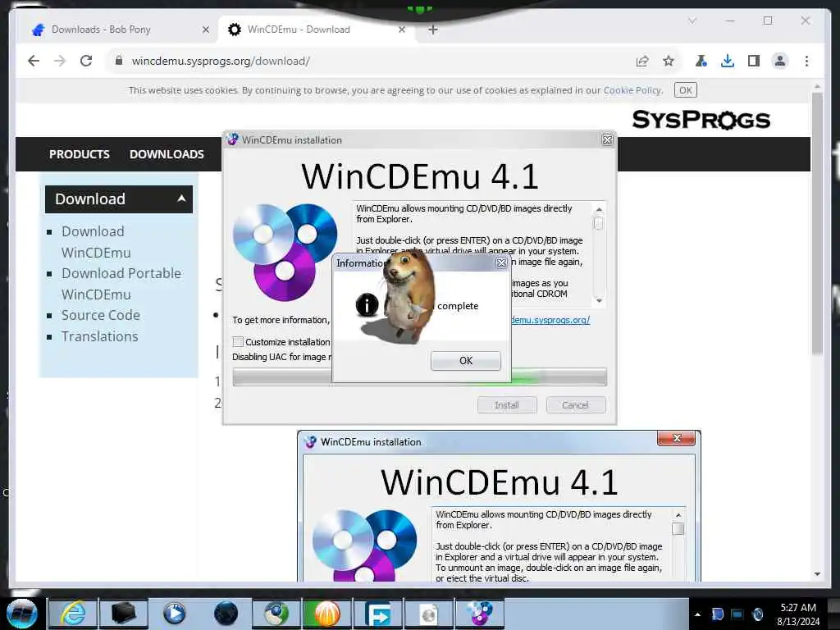Select the WinCDEmu - Download tab
840x630 pixels.
coord(316,30)
